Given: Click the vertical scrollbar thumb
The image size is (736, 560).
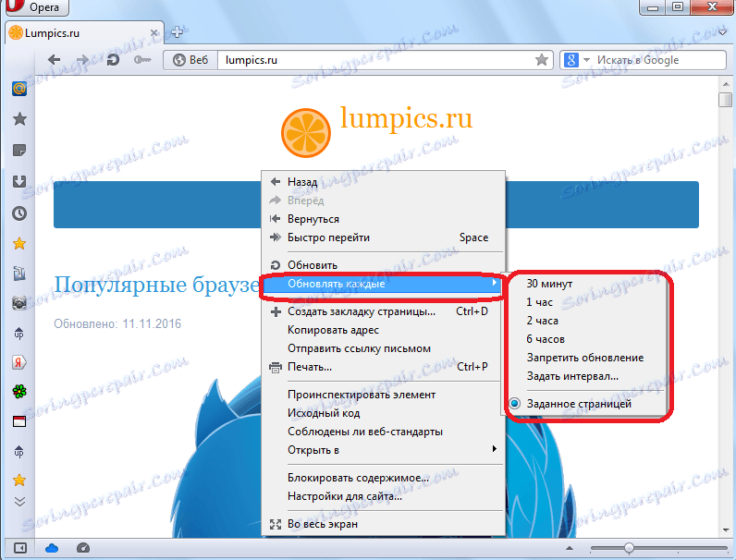Looking at the screenshot, I should [726, 100].
